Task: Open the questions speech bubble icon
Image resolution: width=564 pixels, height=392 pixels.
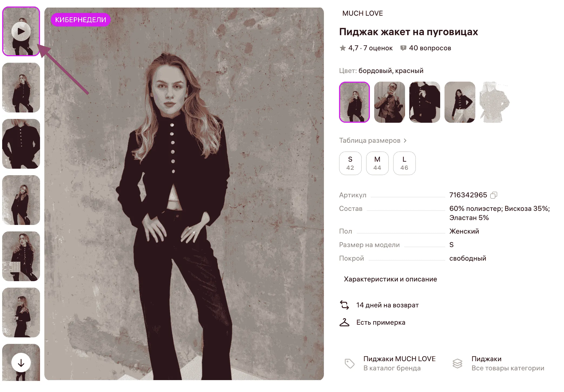Action: tap(403, 48)
